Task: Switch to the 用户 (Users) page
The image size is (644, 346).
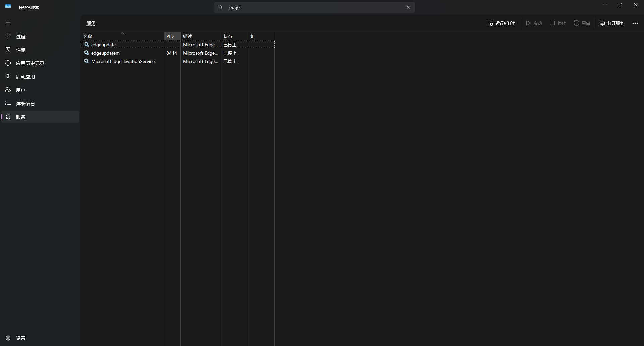Action: click(40, 90)
